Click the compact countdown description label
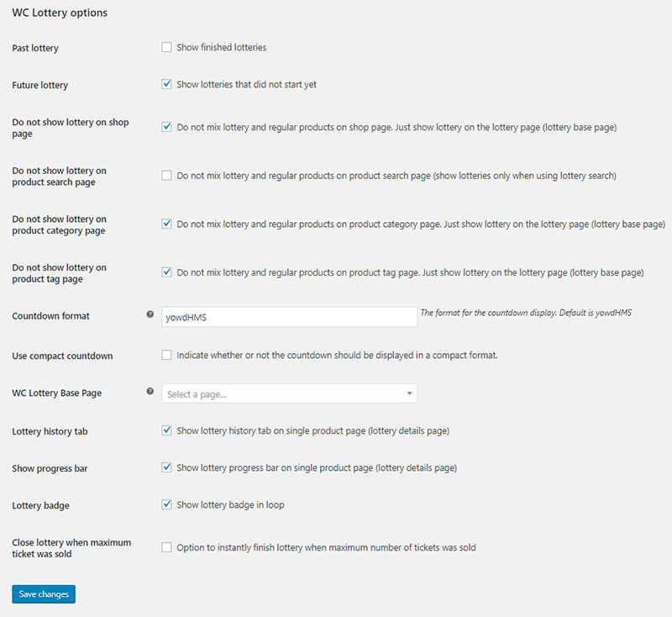The height and width of the screenshot is (617, 672). pos(337,356)
